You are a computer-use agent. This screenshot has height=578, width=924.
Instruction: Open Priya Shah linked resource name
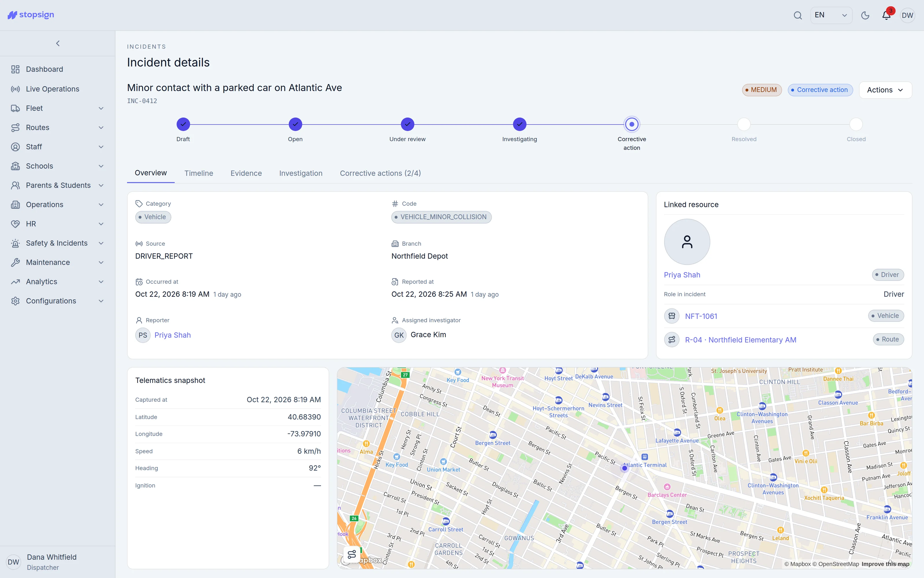click(682, 275)
